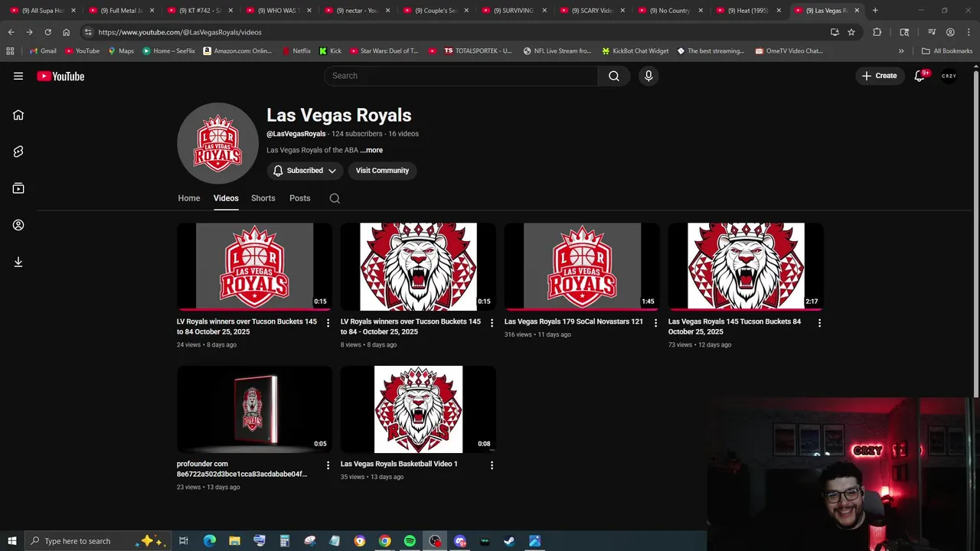
Task: Open options for the SoCal Novastars 121 video
Action: [655, 323]
